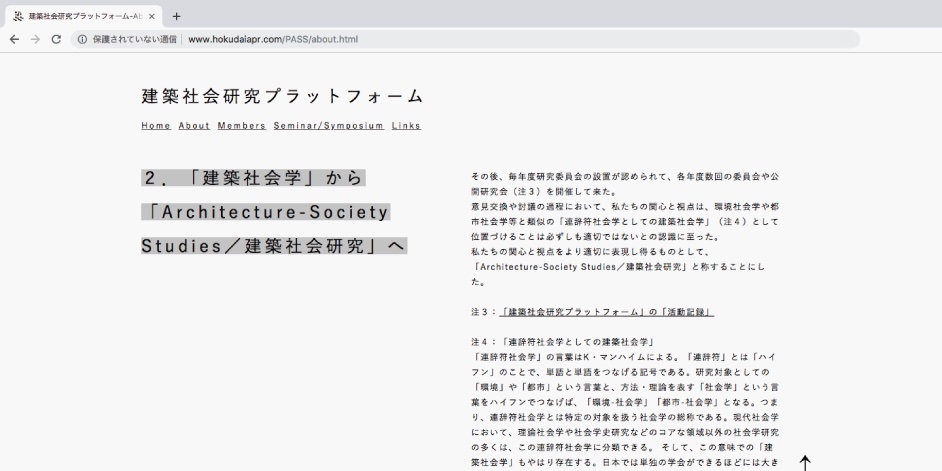The image size is (942, 471).
Task: Open the site security info icon
Action: [82, 39]
